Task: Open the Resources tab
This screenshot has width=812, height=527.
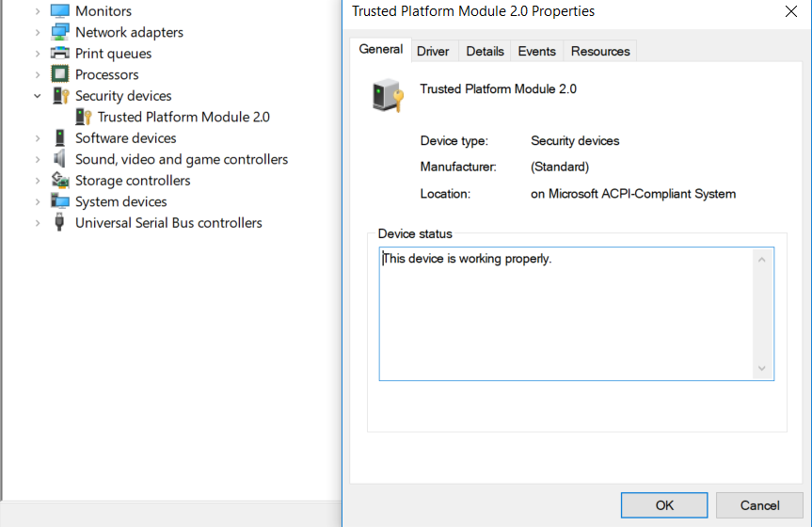Action: point(600,52)
